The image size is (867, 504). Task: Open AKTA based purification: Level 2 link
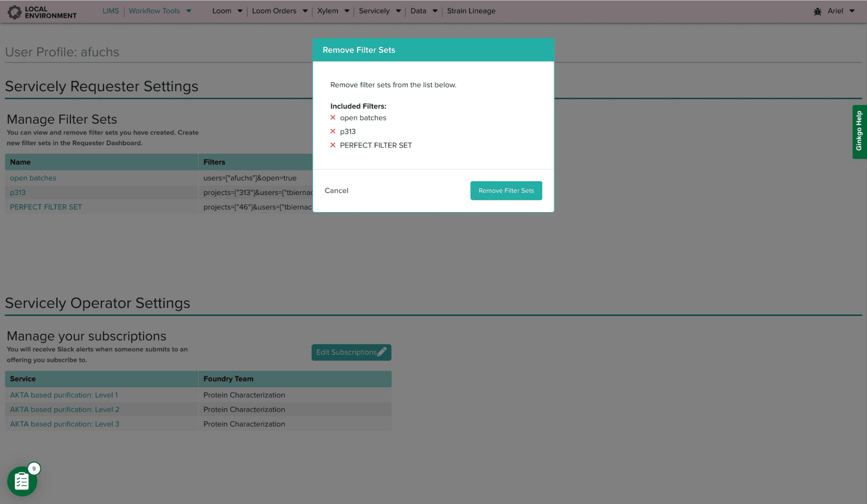click(65, 409)
